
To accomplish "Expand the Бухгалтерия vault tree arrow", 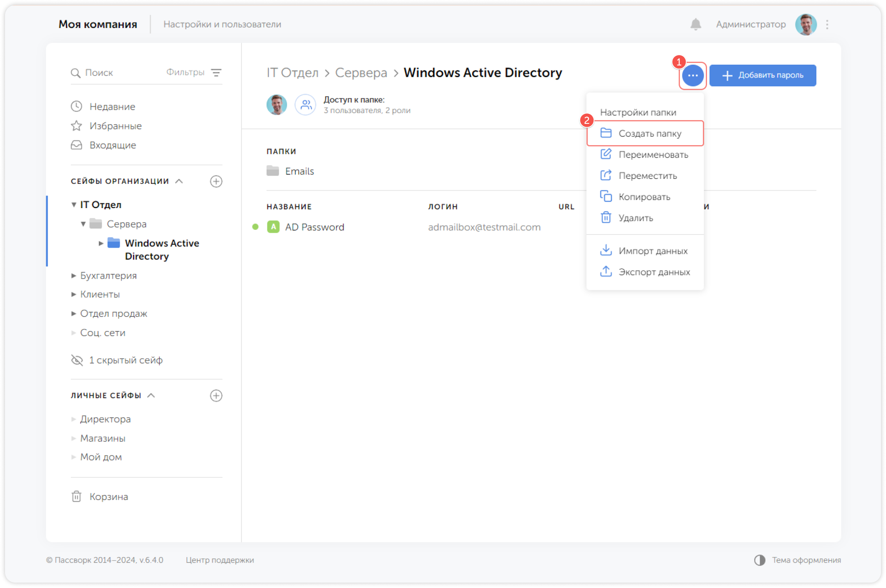I will pyautogui.click(x=73, y=276).
